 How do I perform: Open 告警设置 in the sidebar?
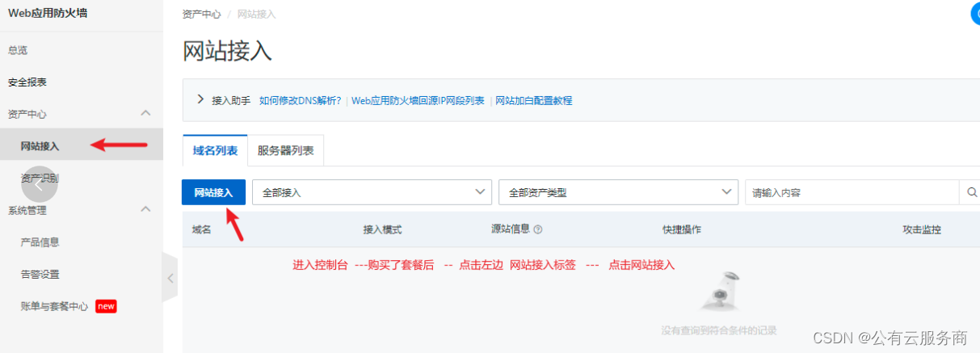[40, 275]
